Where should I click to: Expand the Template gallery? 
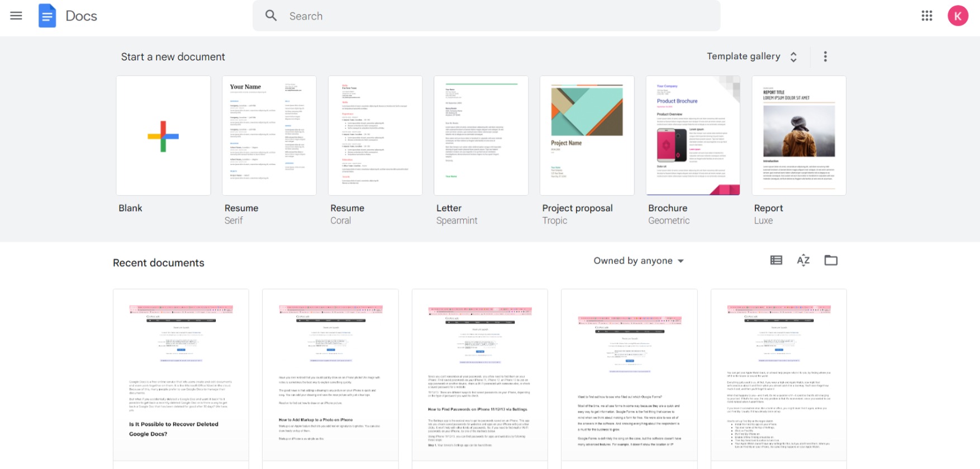coord(751,56)
